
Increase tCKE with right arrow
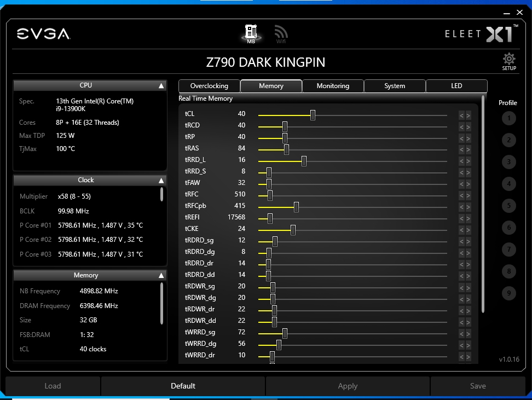pos(468,230)
